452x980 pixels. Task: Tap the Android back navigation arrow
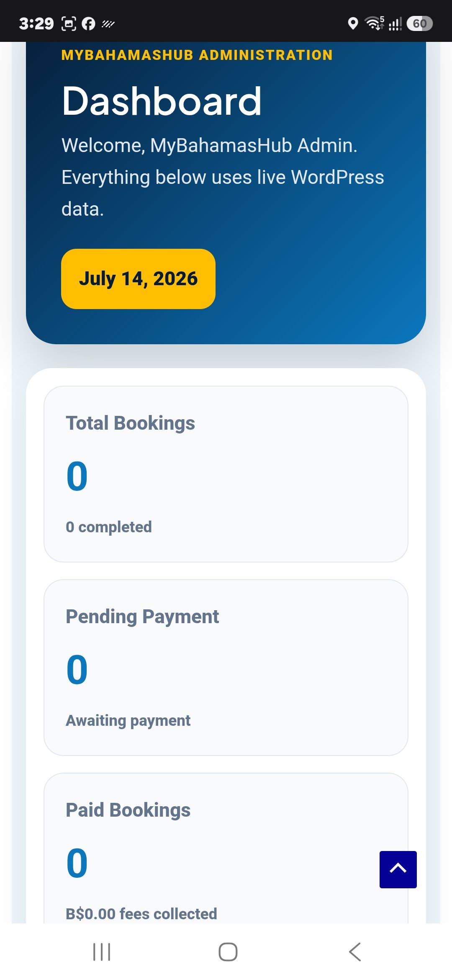pyautogui.click(x=355, y=952)
